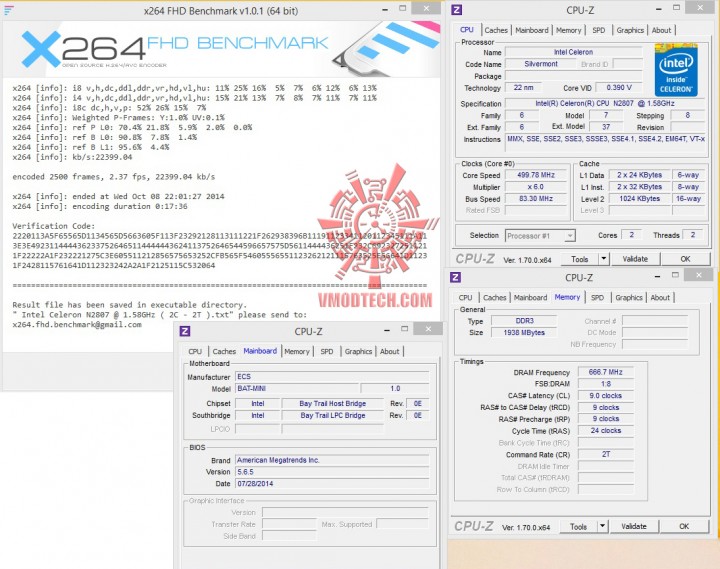Open the Caches tab in top CPU-Z window
The height and width of the screenshot is (569, 720).
[496, 30]
